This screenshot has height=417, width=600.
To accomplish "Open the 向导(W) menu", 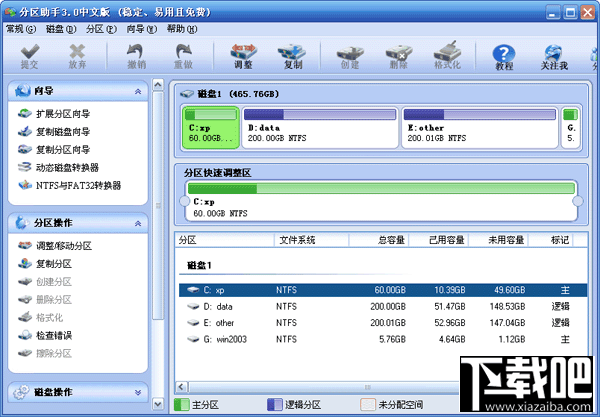I will pyautogui.click(x=142, y=29).
